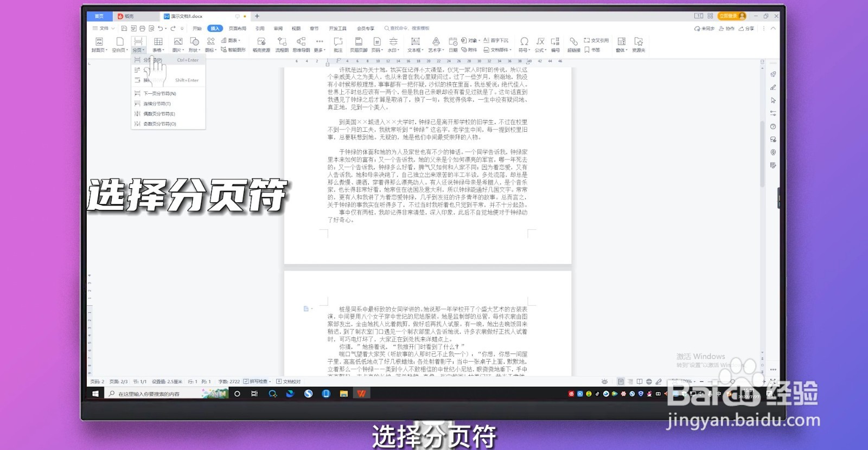Click the Windows Start button
The image size is (868, 450).
click(95, 394)
